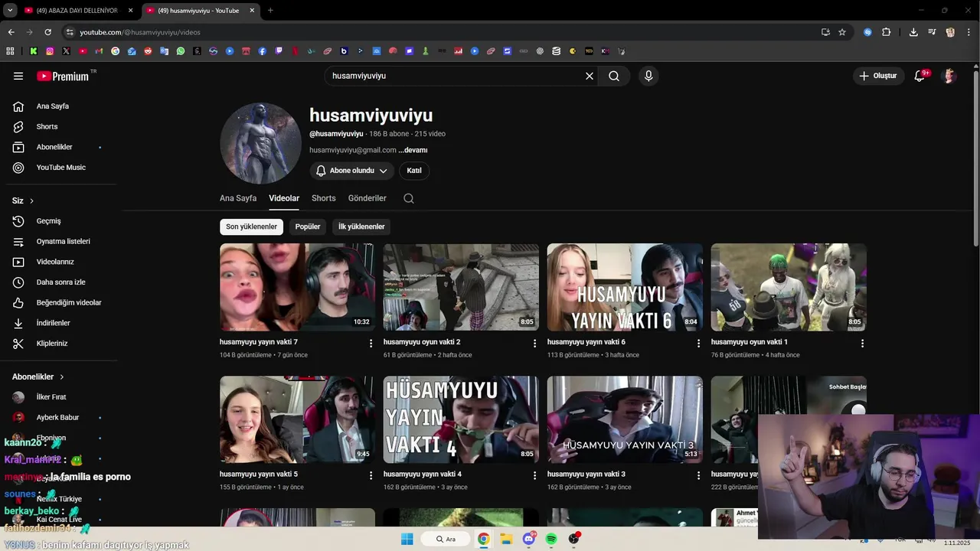This screenshot has height=551, width=980.
Task: Open the Chrome extensions puzzle icon
Action: point(887,32)
